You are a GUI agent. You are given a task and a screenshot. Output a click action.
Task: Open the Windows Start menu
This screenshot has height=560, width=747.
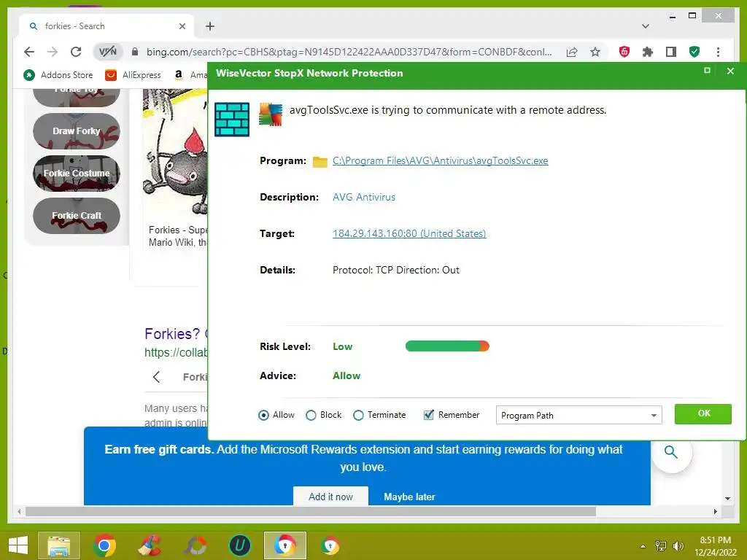tap(18, 545)
